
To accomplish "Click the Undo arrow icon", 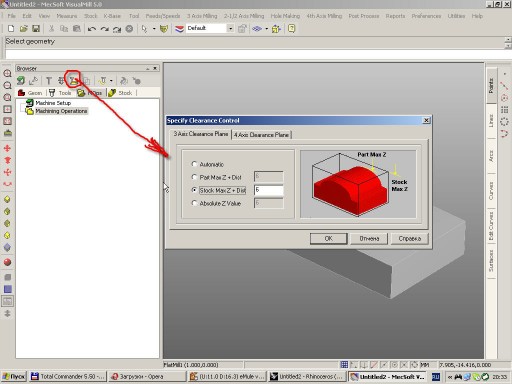I will pyautogui.click(x=92, y=29).
